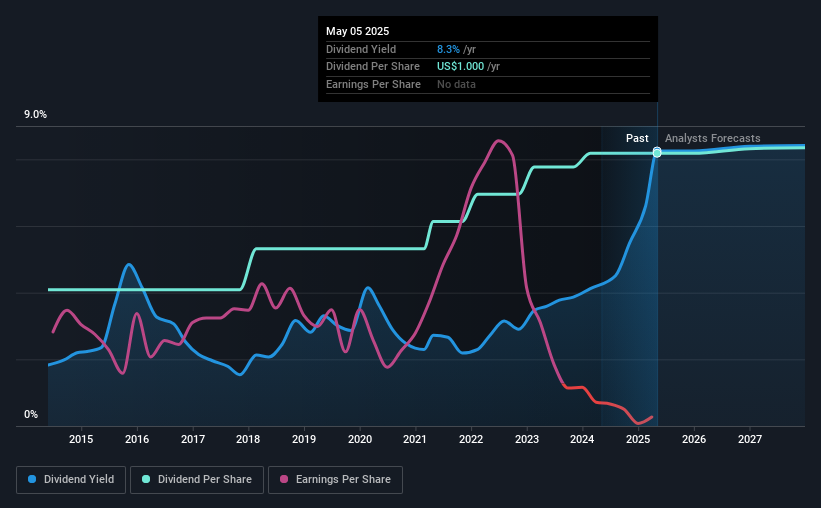Select the 2018 x-axis label
This screenshot has height=508, width=821.
[248, 439]
